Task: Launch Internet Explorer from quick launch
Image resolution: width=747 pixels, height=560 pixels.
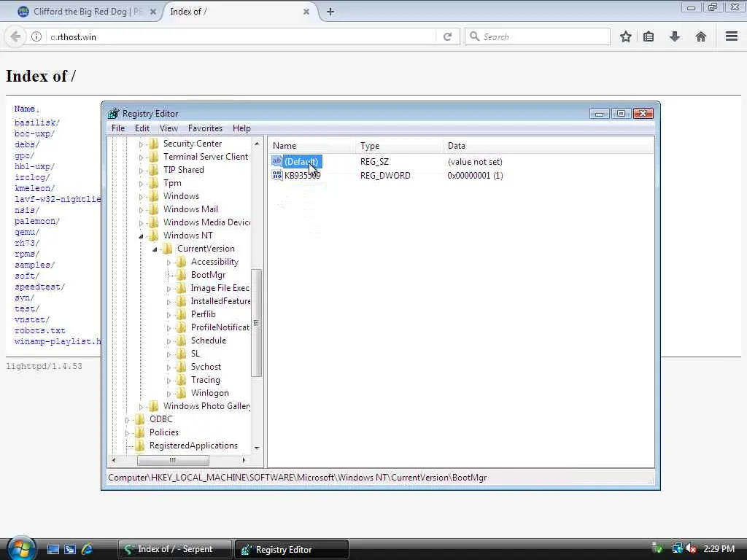Action: (x=88, y=549)
